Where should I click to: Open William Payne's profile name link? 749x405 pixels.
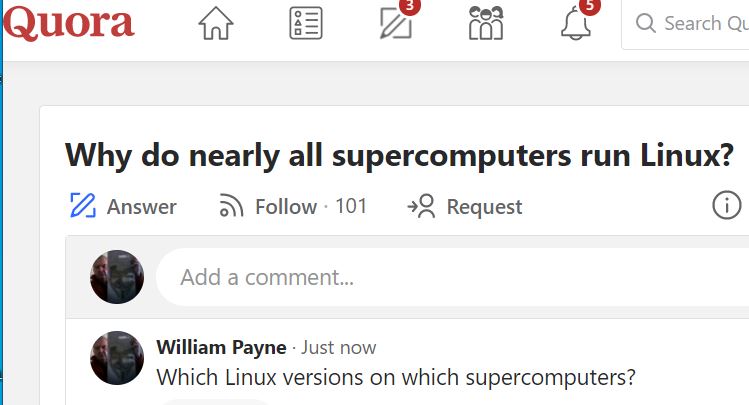tap(222, 347)
